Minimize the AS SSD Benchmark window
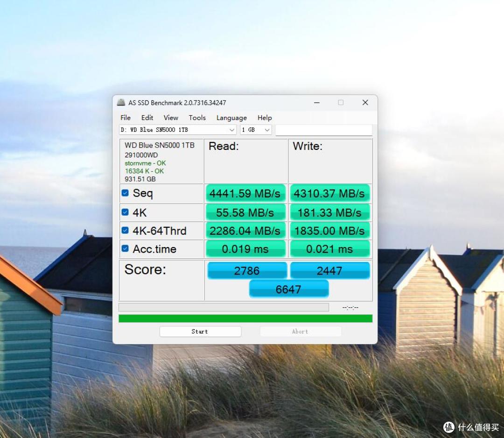The width and height of the screenshot is (504, 438). click(316, 103)
